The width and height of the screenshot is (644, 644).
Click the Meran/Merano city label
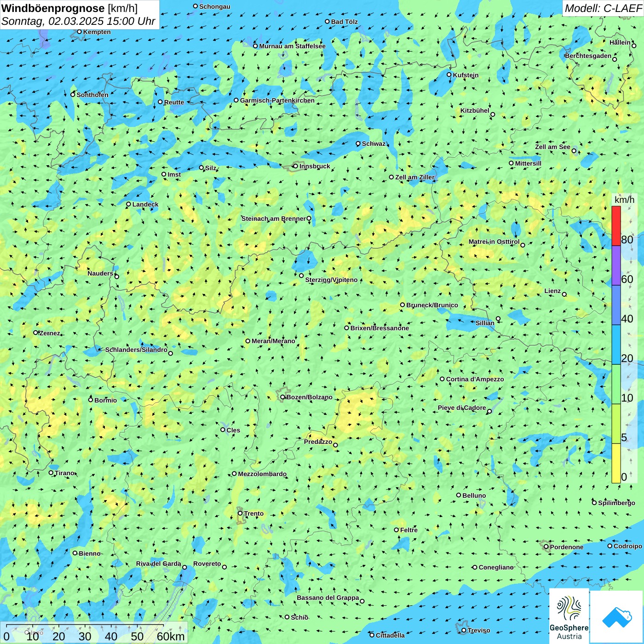pos(273,341)
